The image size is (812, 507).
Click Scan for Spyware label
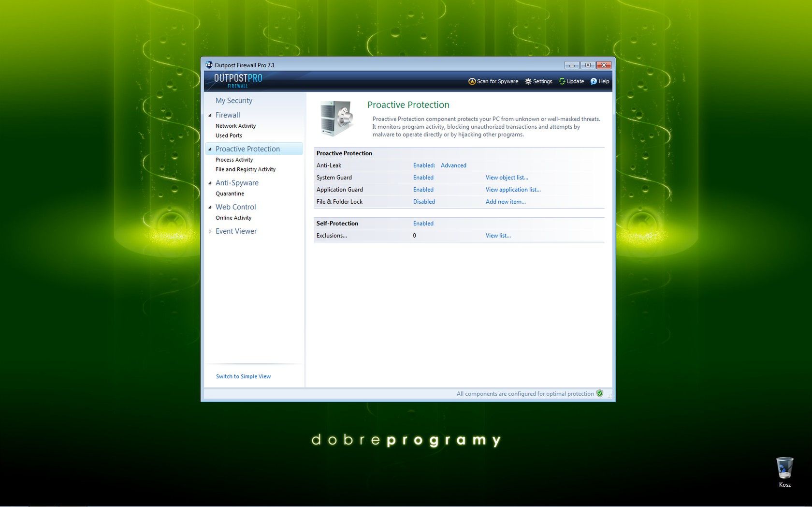(497, 81)
